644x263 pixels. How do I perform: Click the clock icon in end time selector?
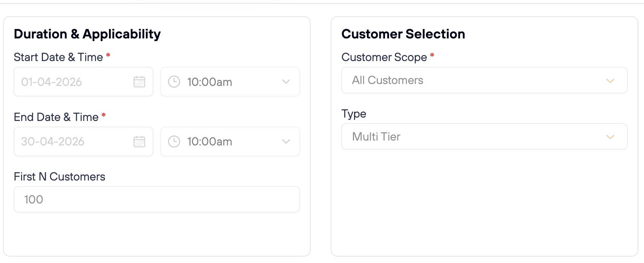pyautogui.click(x=174, y=142)
